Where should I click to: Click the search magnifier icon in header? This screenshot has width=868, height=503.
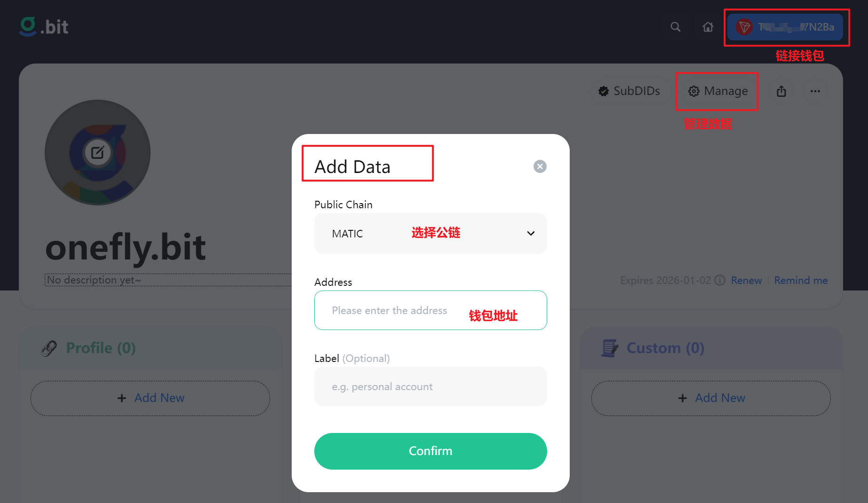(x=675, y=27)
